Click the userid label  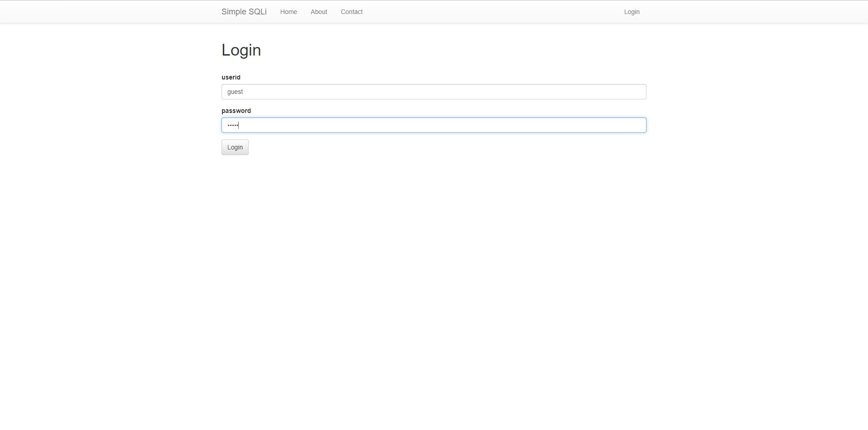(x=231, y=77)
